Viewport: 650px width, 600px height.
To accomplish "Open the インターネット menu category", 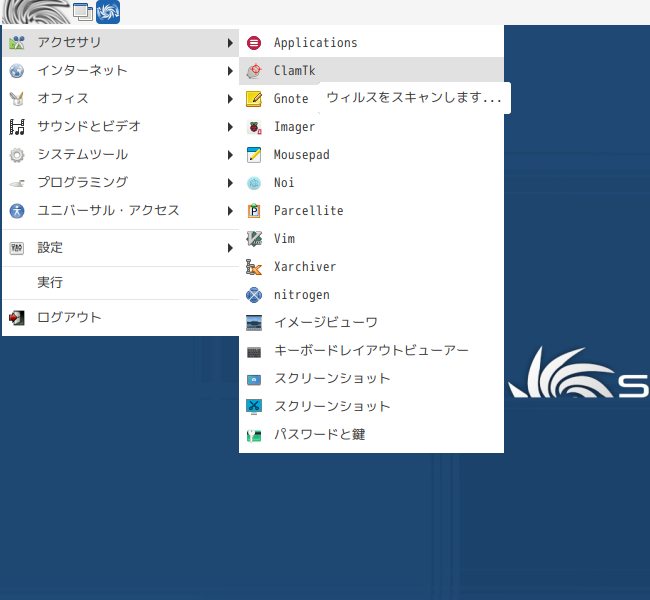I will (x=120, y=71).
